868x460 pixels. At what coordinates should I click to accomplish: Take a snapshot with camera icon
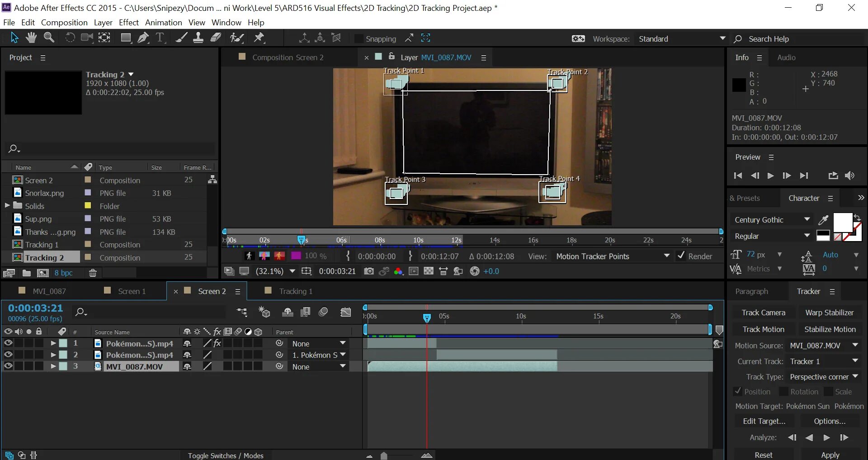pyautogui.click(x=369, y=271)
